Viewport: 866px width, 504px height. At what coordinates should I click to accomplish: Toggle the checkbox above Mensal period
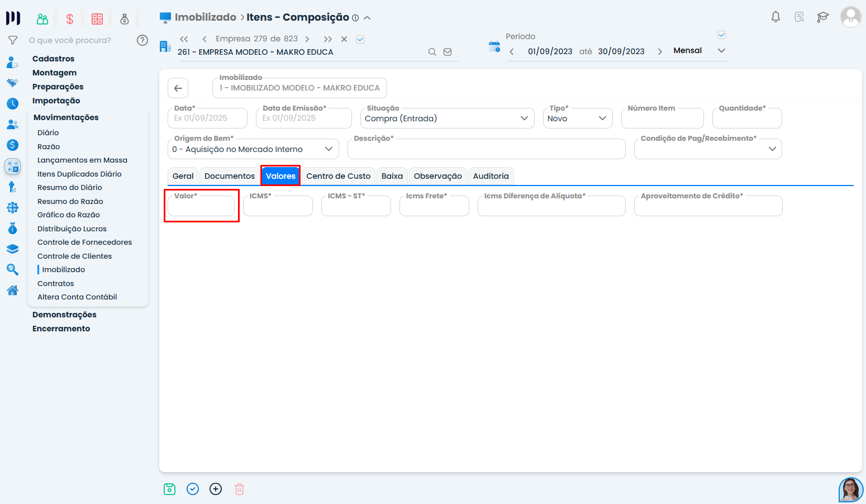point(721,35)
